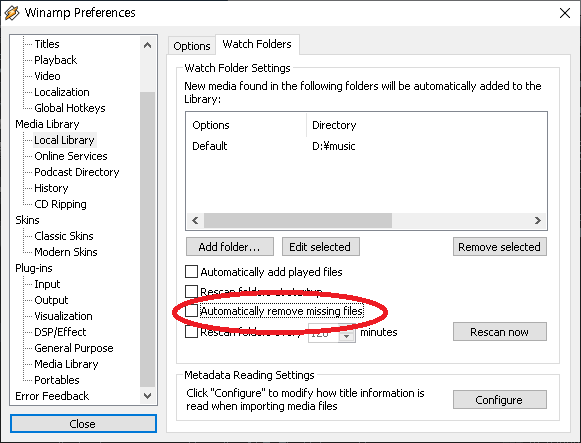The width and height of the screenshot is (581, 443).
Task: Toggle Rescan folders every N minutes checkbox
Action: pos(191,332)
